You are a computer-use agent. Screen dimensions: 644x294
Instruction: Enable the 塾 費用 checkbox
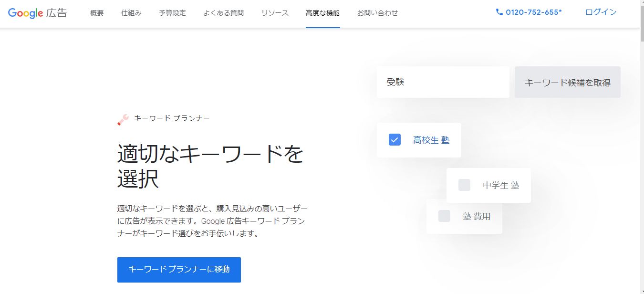(444, 216)
